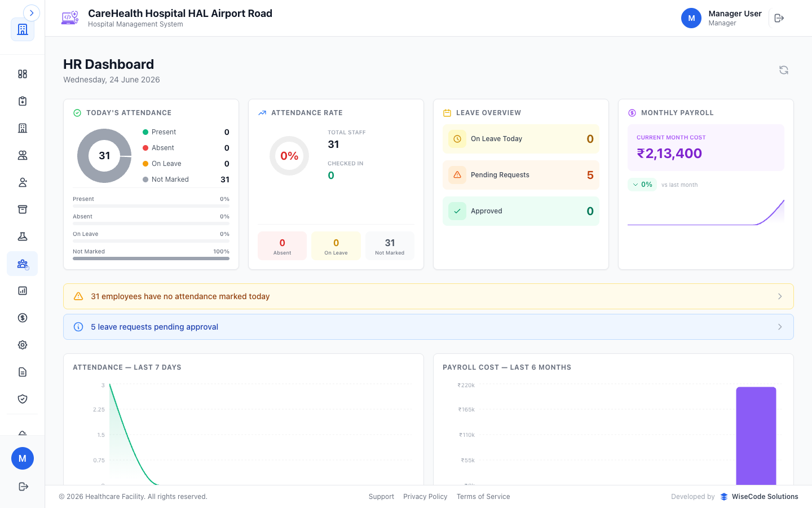
Task: Click the 0% vs last month badge
Action: pos(642,185)
